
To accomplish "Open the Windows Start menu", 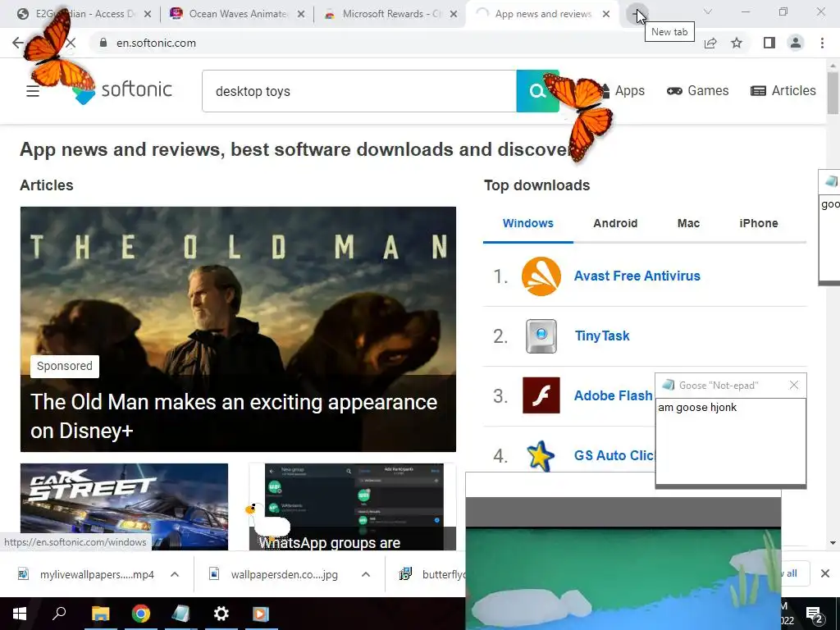I will [x=20, y=614].
